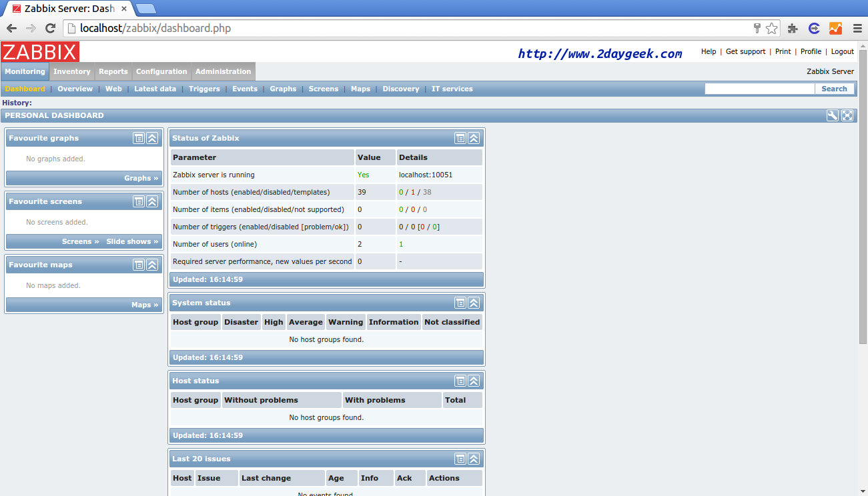Reload the page with refresh icon

point(50,28)
